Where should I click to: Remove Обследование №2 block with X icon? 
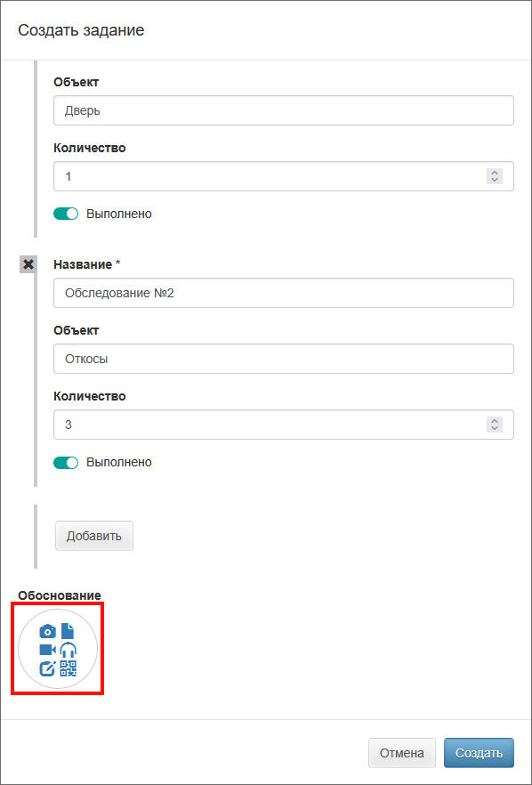[x=28, y=264]
